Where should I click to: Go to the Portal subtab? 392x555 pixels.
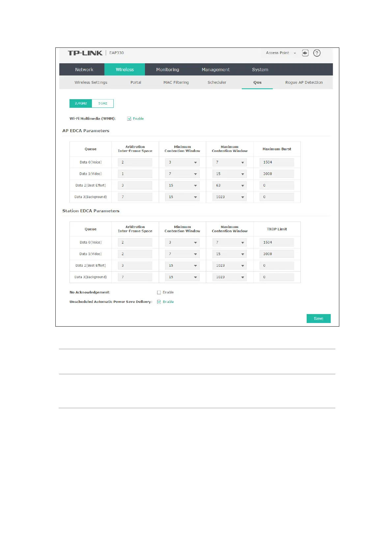coord(136,82)
